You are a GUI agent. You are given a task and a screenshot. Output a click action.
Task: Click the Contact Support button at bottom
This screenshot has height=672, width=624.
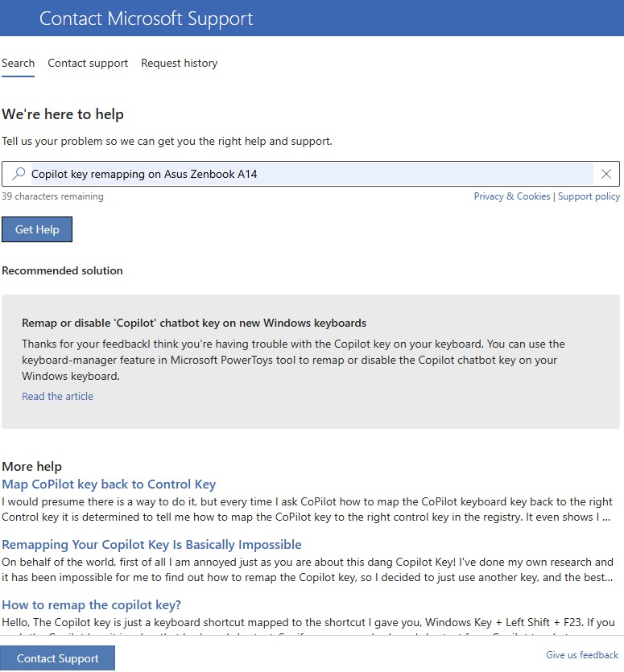pos(57,658)
